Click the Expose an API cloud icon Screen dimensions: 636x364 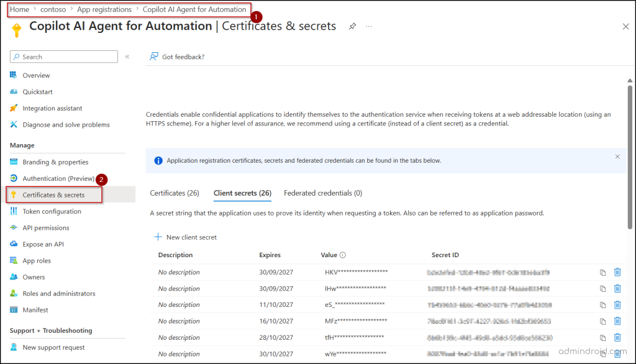14,244
